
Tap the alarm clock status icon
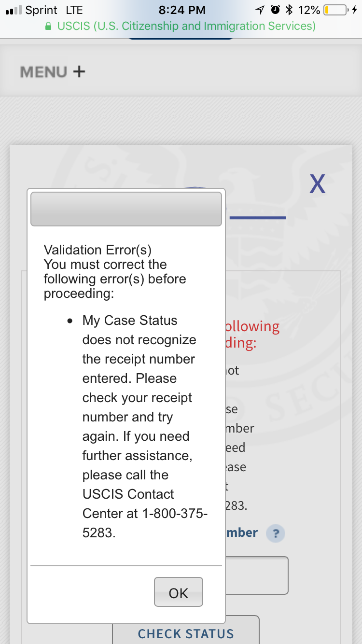[275, 10]
